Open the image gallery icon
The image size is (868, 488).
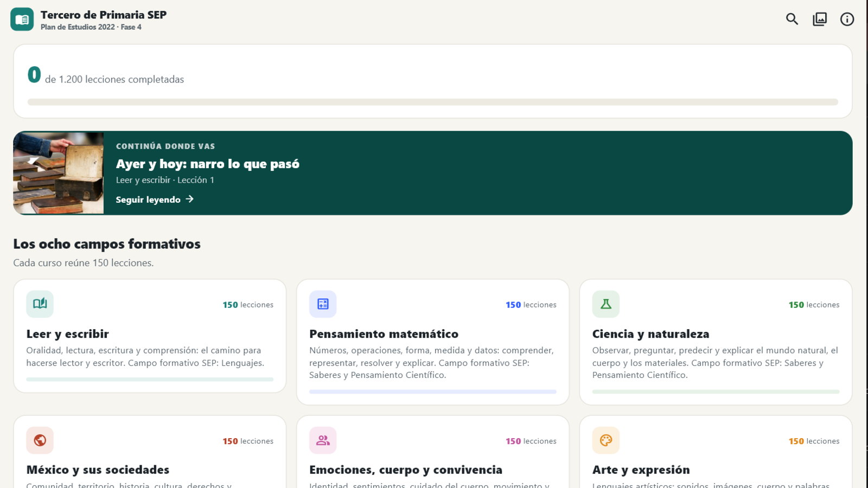point(820,20)
